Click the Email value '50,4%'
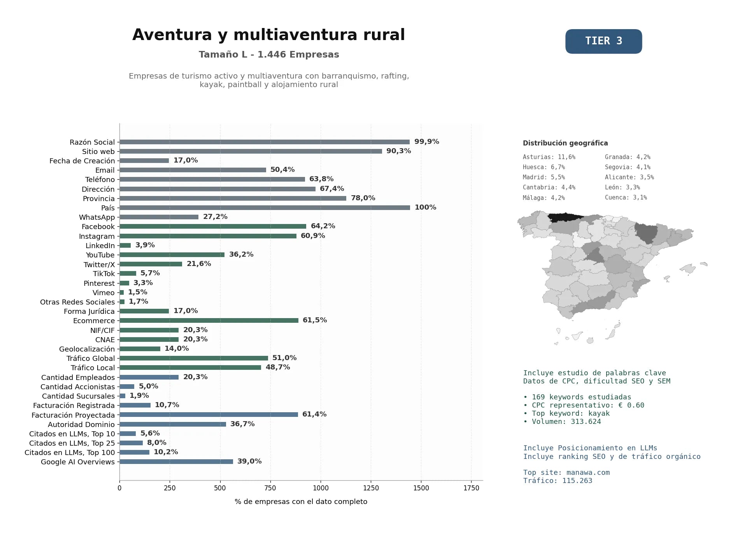The image size is (747, 560). pyautogui.click(x=282, y=170)
